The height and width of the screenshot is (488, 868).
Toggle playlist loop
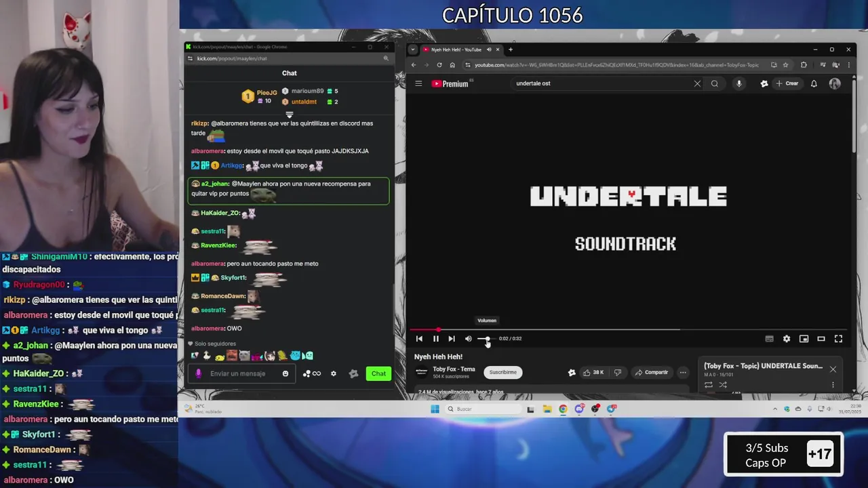(x=709, y=385)
